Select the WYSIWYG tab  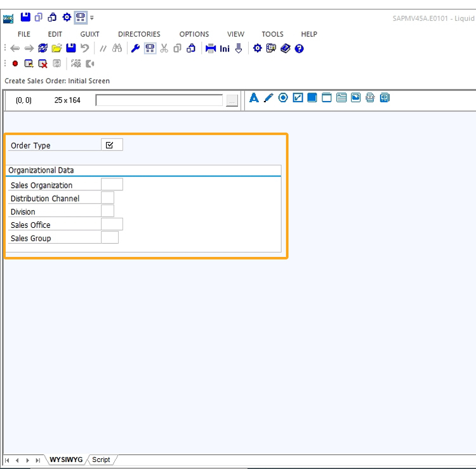(66, 459)
